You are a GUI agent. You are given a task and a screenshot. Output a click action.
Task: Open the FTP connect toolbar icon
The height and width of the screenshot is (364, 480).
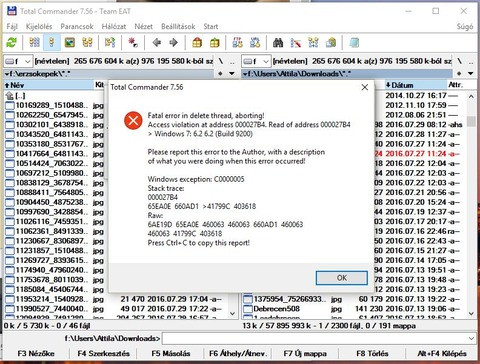pyautogui.click(x=237, y=43)
